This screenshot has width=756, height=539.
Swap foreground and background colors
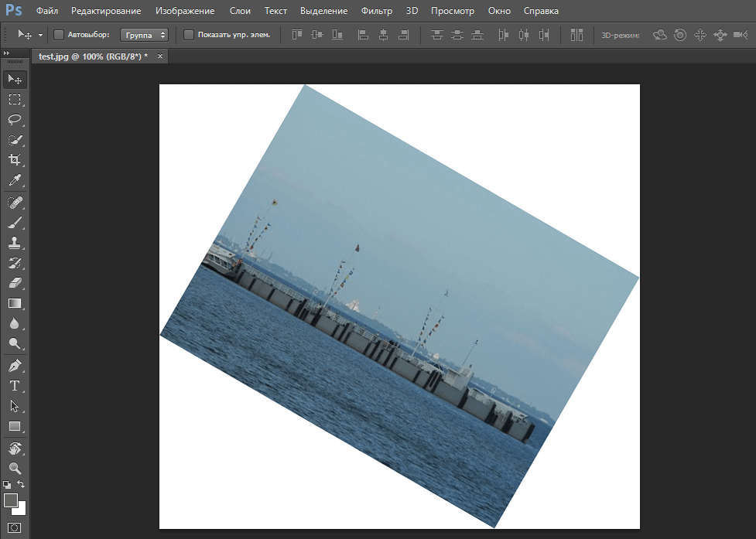(x=21, y=484)
